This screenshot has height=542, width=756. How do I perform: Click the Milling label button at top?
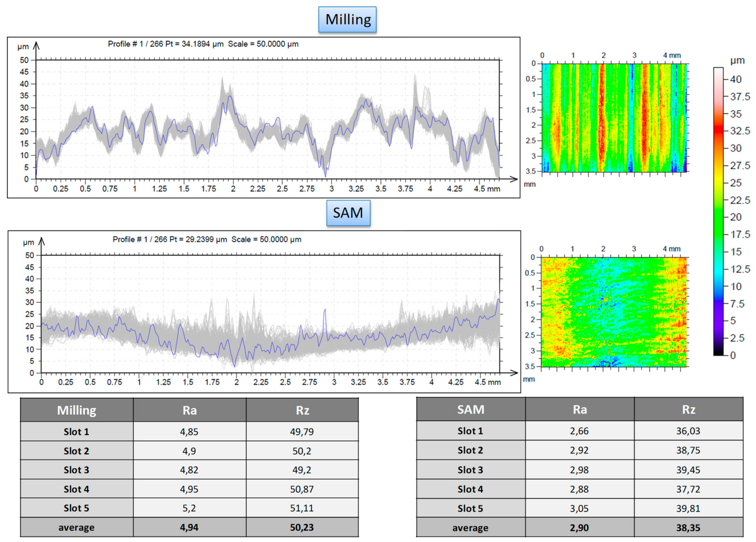(347, 20)
